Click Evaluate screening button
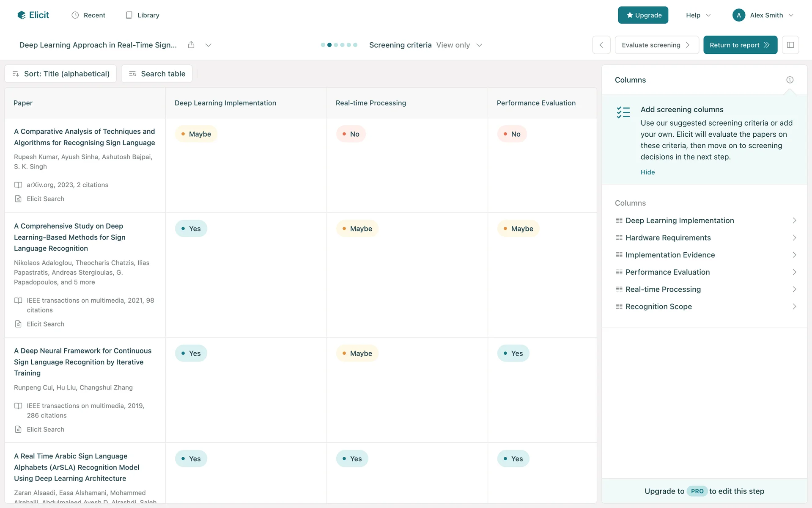812x508 pixels. (x=656, y=45)
